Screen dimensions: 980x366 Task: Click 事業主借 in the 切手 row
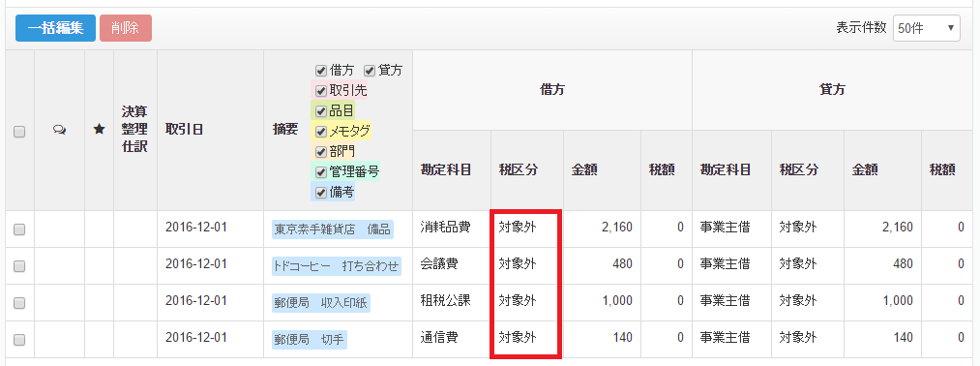tap(725, 338)
